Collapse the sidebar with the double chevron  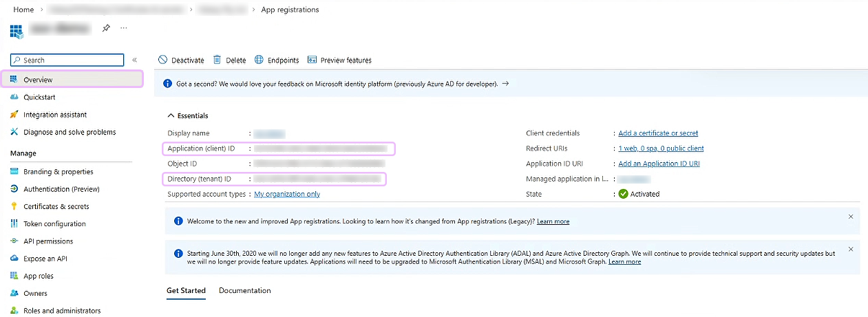[134, 61]
